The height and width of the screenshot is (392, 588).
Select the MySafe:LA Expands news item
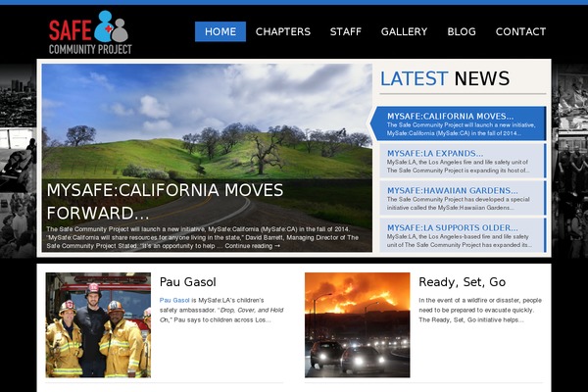click(463, 161)
